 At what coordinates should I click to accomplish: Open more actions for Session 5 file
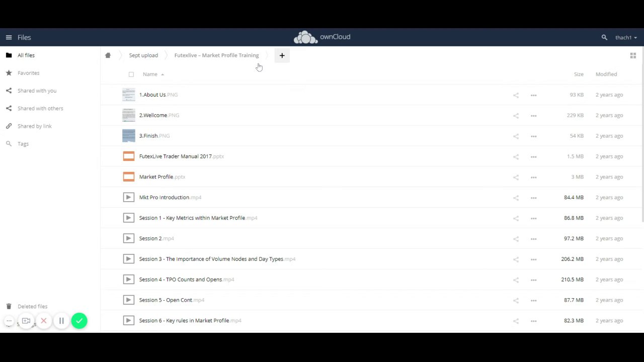[x=533, y=300]
